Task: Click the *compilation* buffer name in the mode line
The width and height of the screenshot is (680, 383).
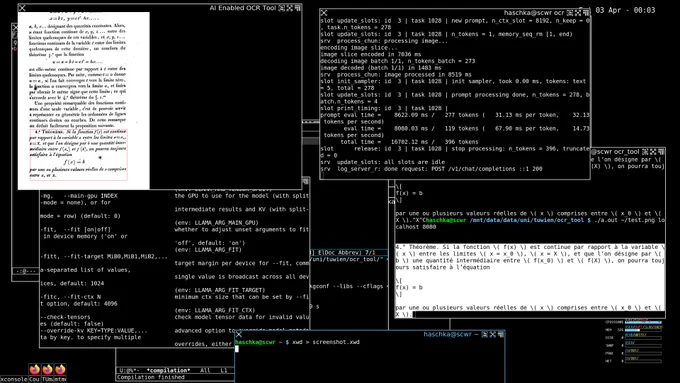Action: (x=168, y=370)
